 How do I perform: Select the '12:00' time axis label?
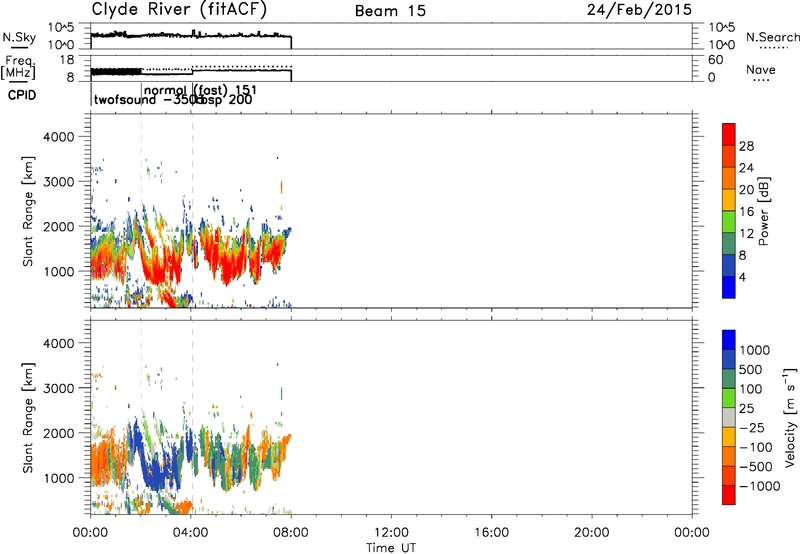391,533
